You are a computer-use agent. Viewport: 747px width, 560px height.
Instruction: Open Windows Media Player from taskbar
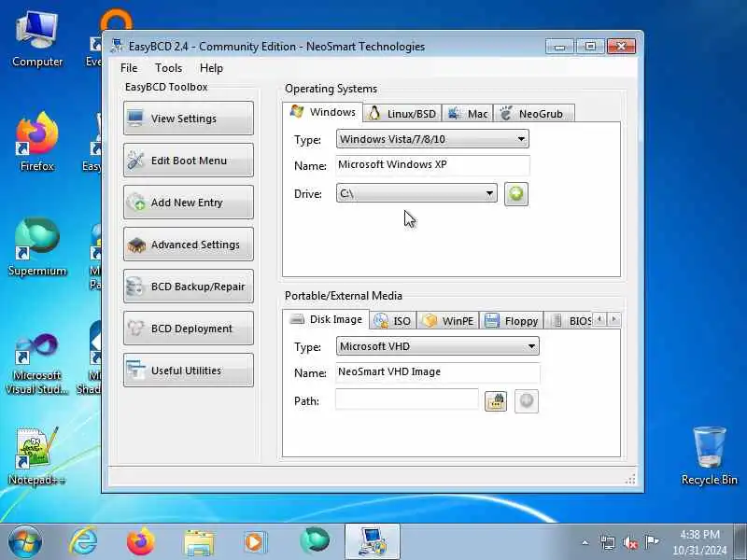click(x=255, y=542)
